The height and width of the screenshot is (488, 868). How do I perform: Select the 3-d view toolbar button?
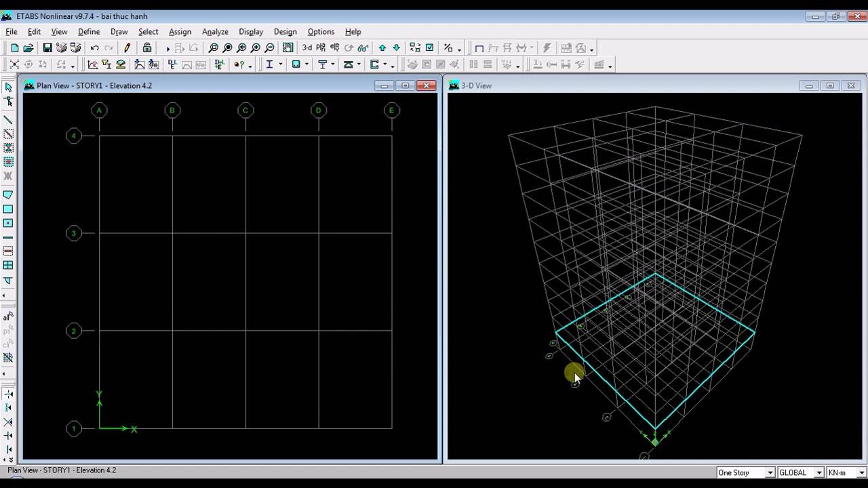(307, 48)
